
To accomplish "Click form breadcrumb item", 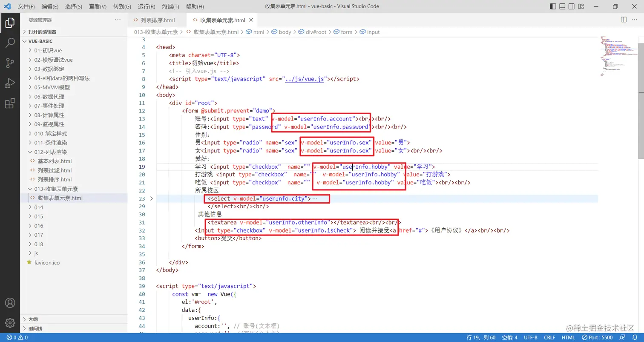I will pos(347,32).
